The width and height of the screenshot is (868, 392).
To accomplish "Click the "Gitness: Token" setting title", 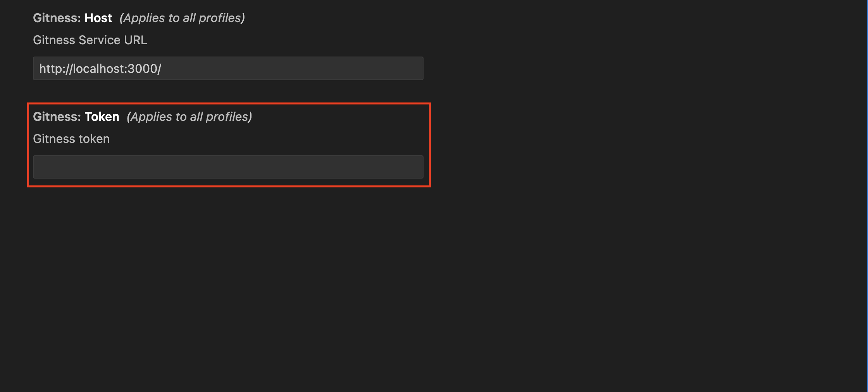I will [76, 117].
